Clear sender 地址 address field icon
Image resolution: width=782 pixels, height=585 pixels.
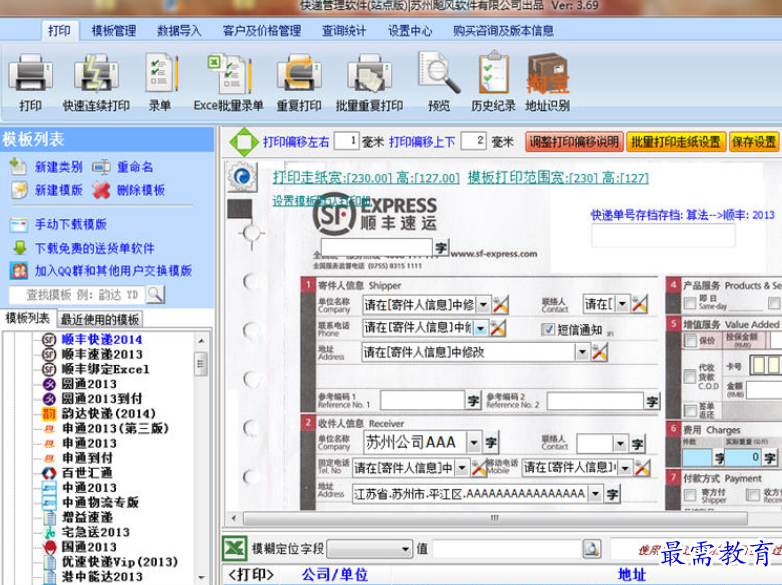[599, 352]
